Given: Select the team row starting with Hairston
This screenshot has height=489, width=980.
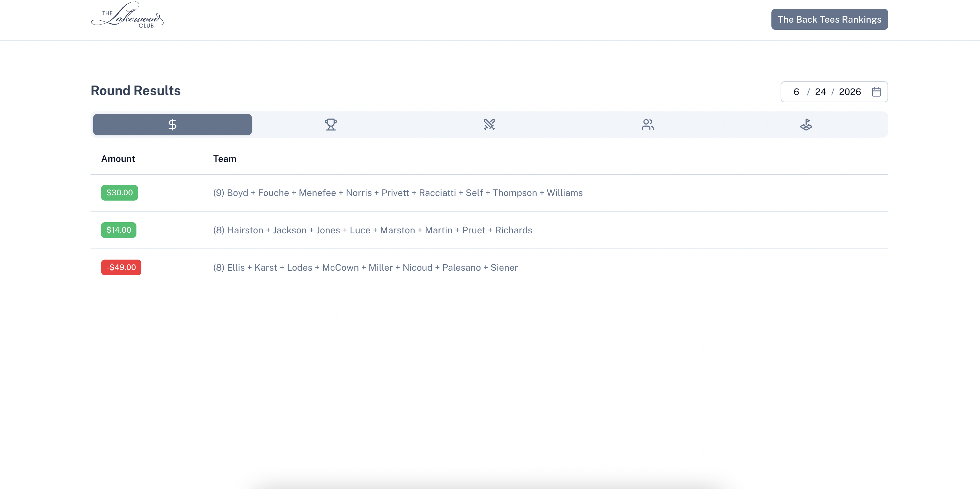Looking at the screenshot, I should click(489, 230).
